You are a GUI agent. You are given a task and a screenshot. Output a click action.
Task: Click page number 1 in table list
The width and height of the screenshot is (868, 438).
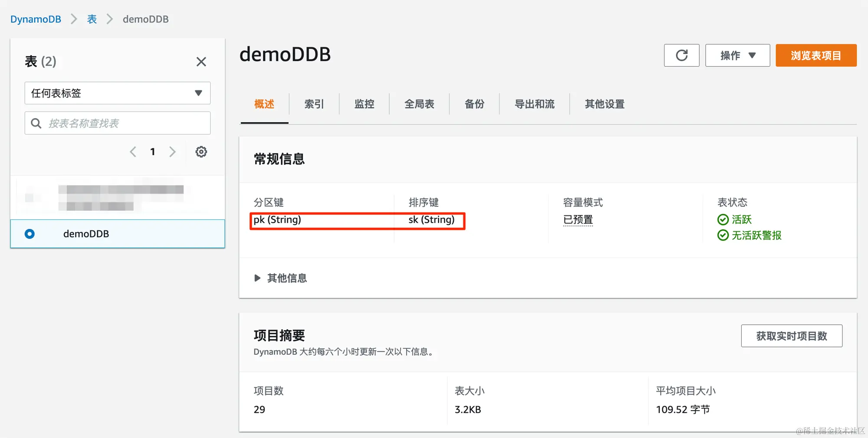click(153, 152)
